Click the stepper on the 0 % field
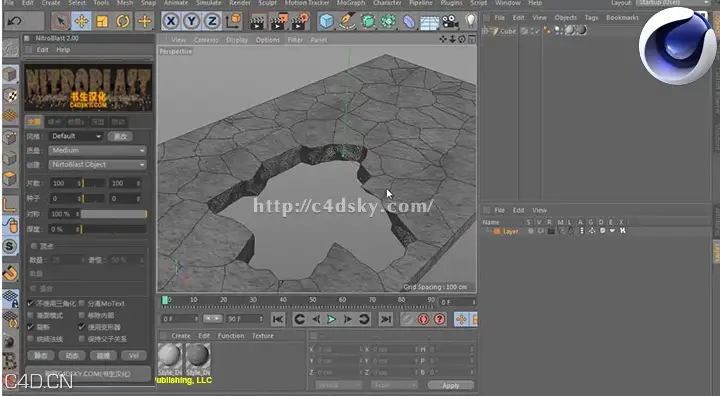The image size is (720, 396). 78,229
